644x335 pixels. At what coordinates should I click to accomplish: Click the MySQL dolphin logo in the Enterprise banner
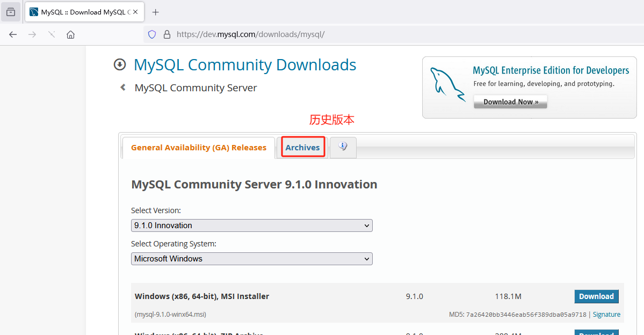447,84
